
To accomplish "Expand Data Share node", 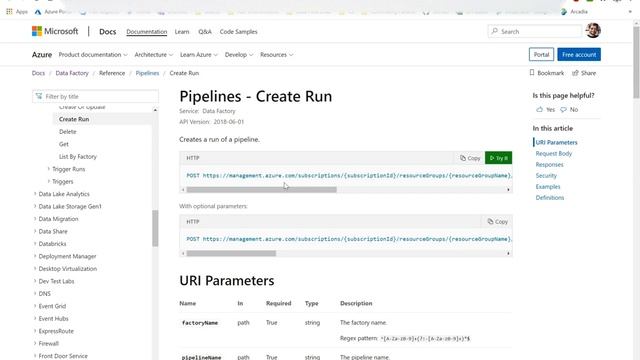I will point(35,231).
